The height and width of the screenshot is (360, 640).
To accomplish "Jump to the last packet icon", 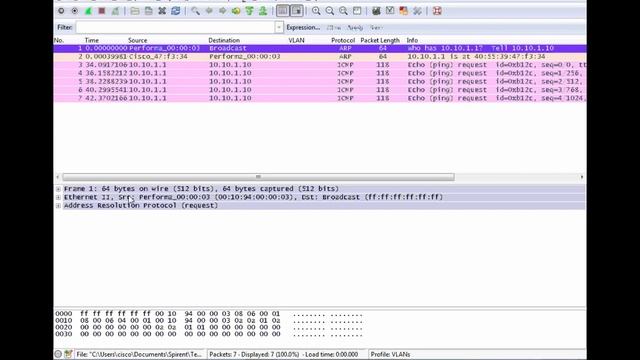I will tap(263, 11).
